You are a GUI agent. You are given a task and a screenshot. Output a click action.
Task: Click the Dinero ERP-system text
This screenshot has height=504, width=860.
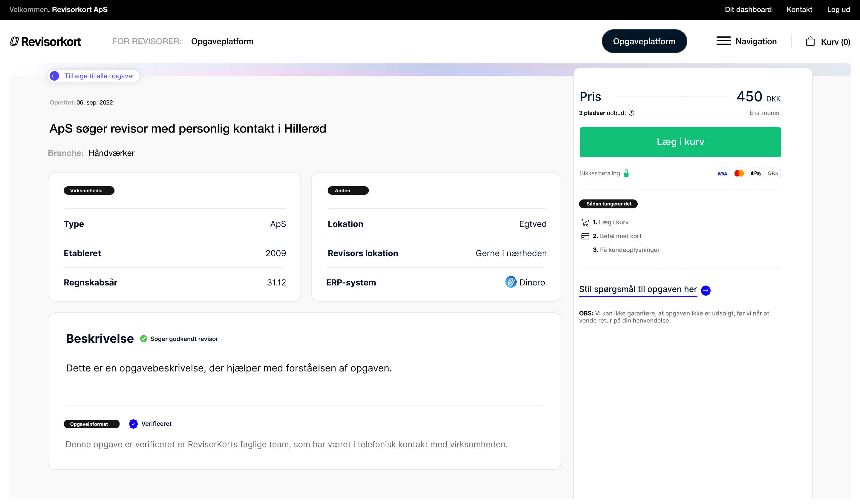[532, 283]
